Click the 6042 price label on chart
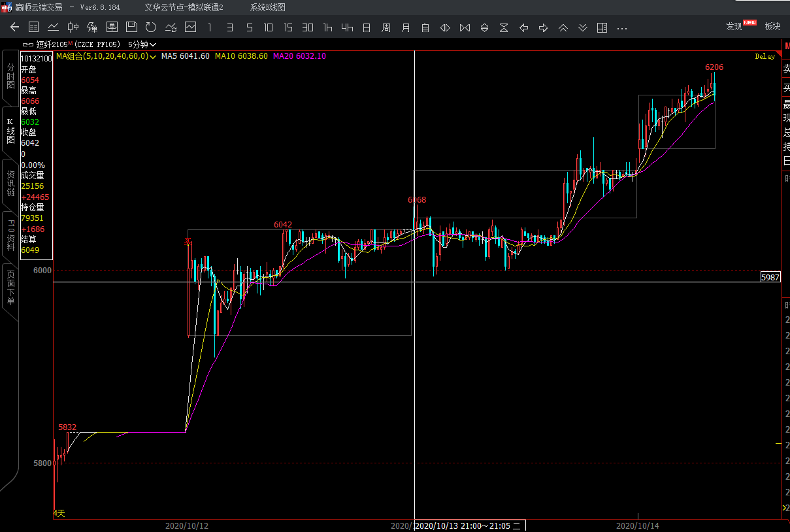790x532 pixels. 283,225
